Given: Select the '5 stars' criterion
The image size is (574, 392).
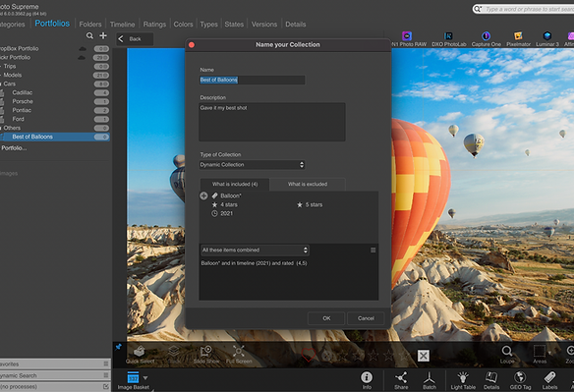Looking at the screenshot, I should tap(310, 204).
